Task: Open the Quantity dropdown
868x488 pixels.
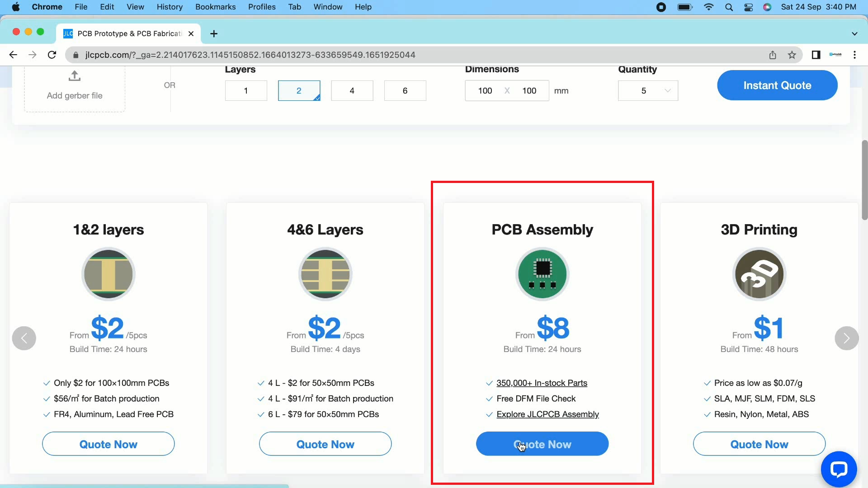Action: coord(648,90)
